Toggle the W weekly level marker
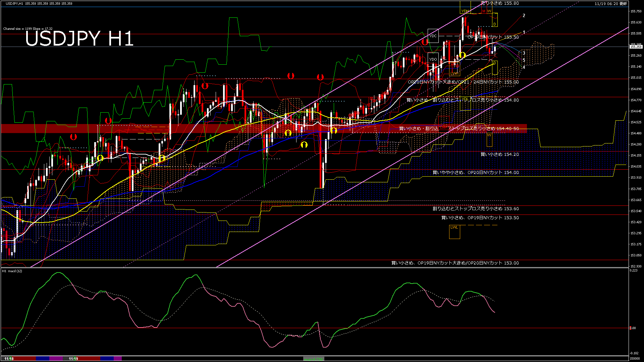This screenshot has width=644, height=362. 489,11
